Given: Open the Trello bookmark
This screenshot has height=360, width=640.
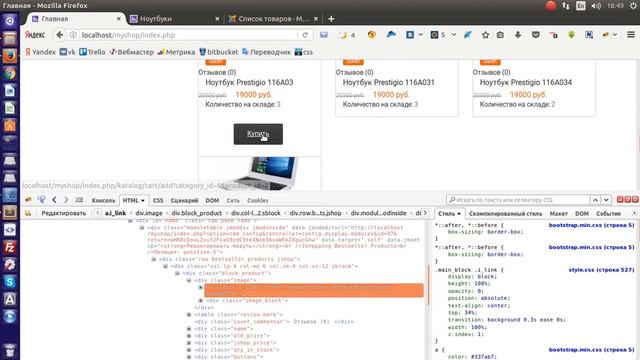Looking at the screenshot, I should coord(92,52).
